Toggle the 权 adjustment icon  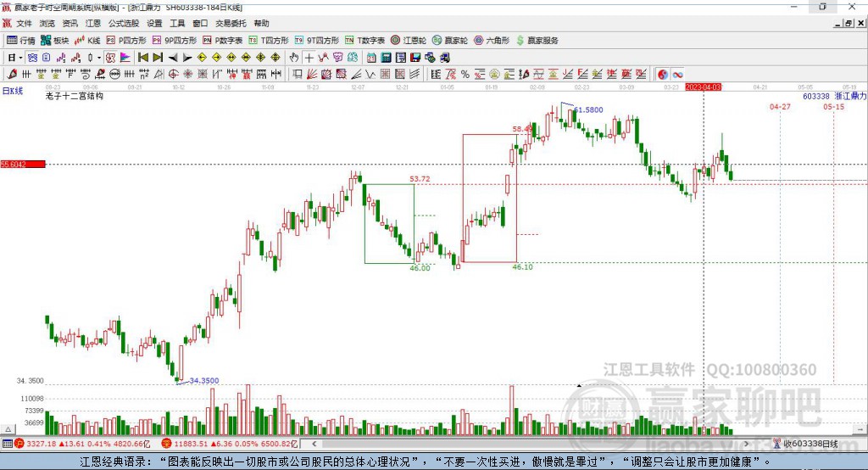[110, 58]
